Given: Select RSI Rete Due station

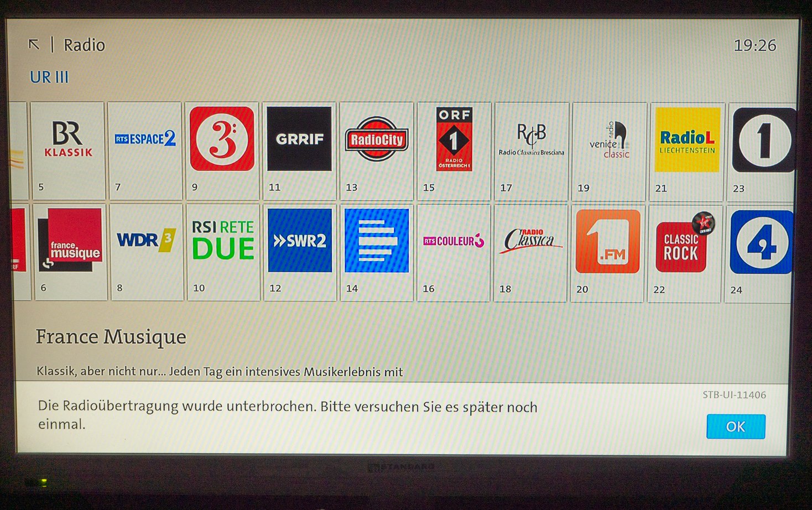Looking at the screenshot, I should (x=223, y=252).
